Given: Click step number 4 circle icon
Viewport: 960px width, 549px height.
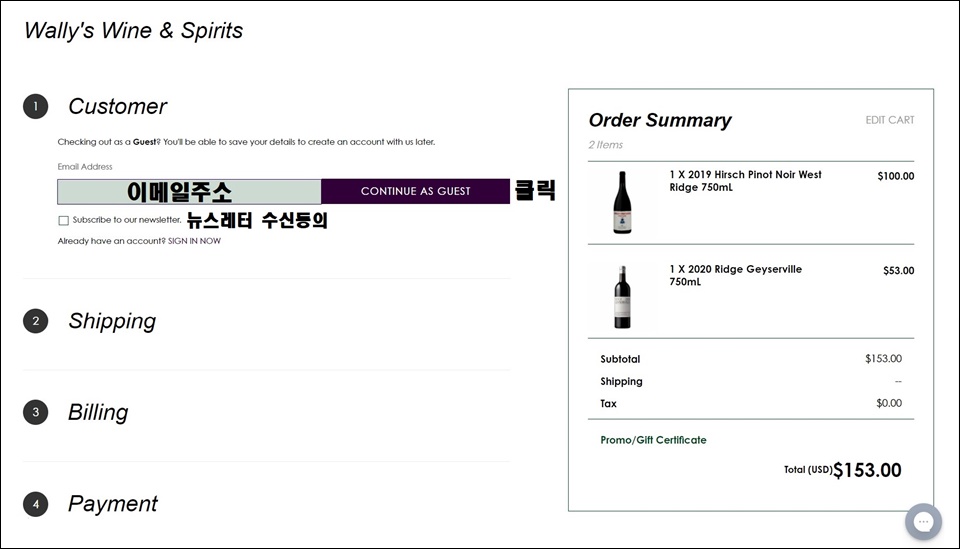Looking at the screenshot, I should [36, 504].
